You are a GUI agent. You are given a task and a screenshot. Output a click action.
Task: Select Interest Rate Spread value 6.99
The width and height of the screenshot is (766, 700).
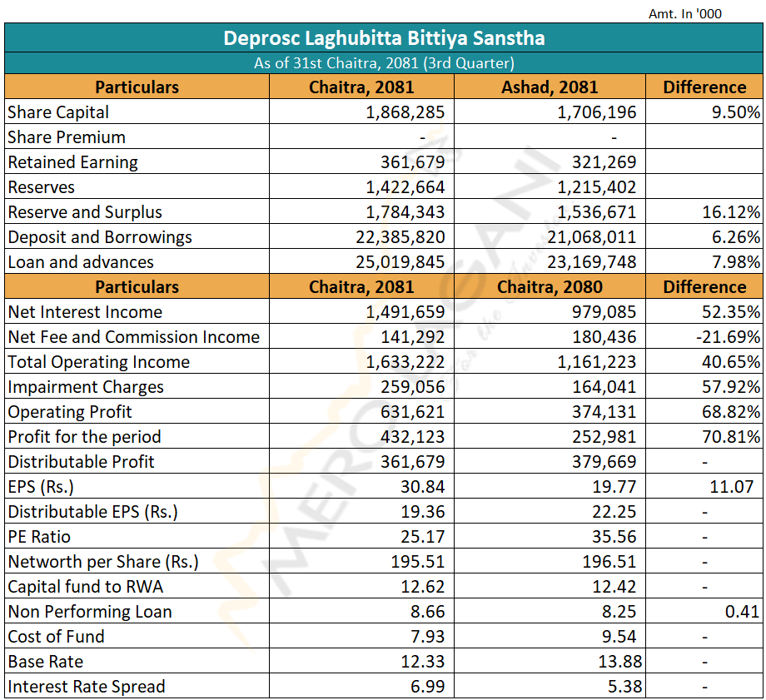point(426,687)
